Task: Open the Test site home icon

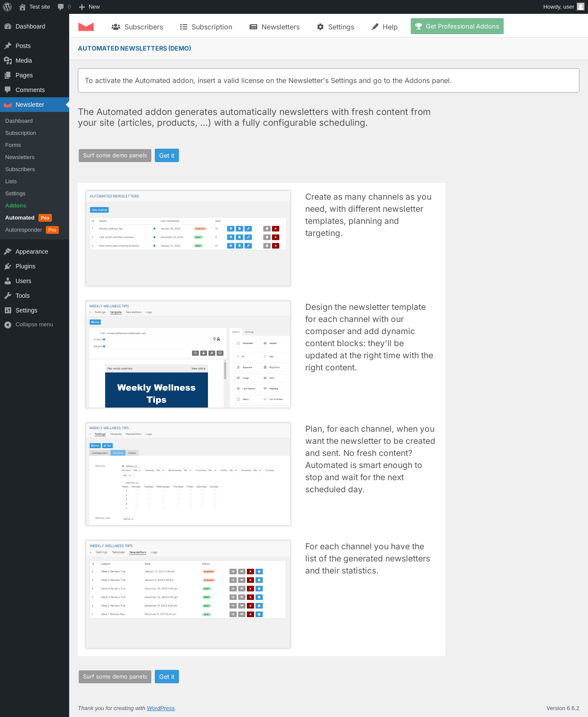Action: tap(22, 7)
